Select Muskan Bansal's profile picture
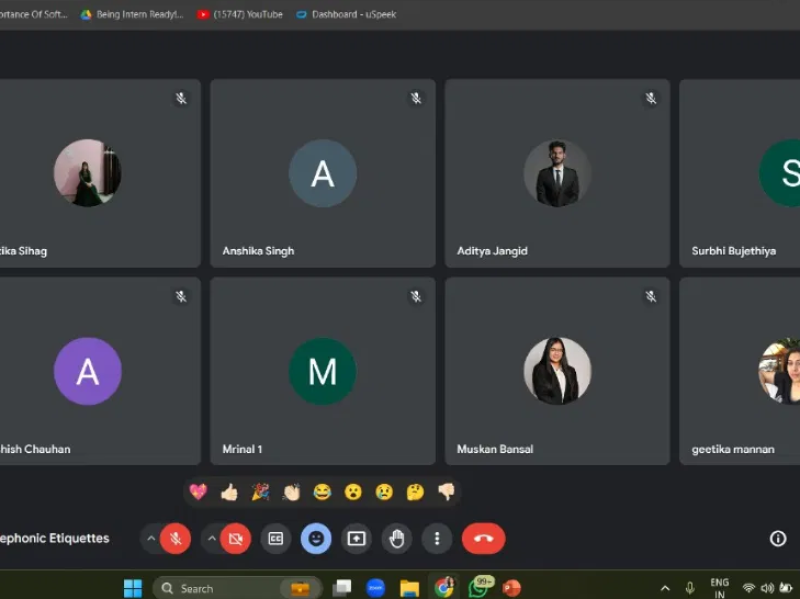 [557, 371]
